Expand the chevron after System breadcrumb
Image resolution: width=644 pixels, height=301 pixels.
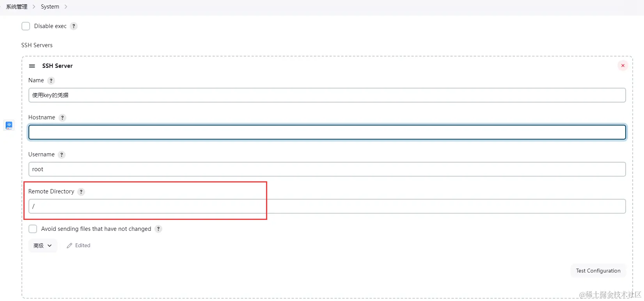(66, 7)
